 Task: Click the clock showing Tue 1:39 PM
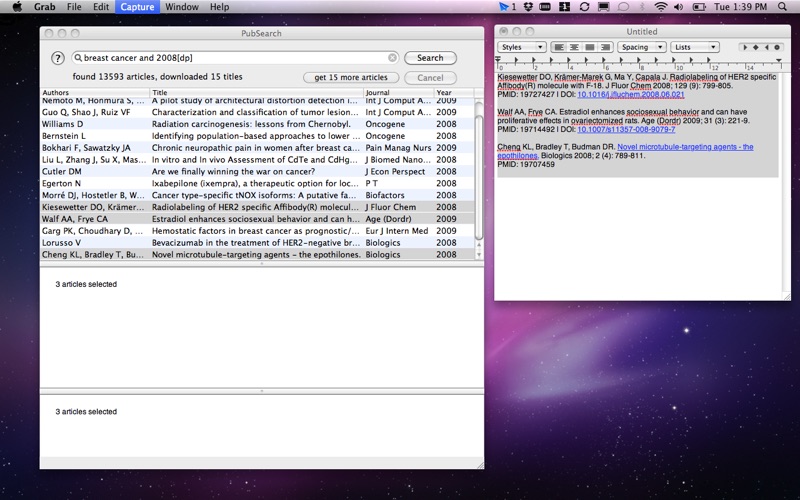click(x=740, y=7)
